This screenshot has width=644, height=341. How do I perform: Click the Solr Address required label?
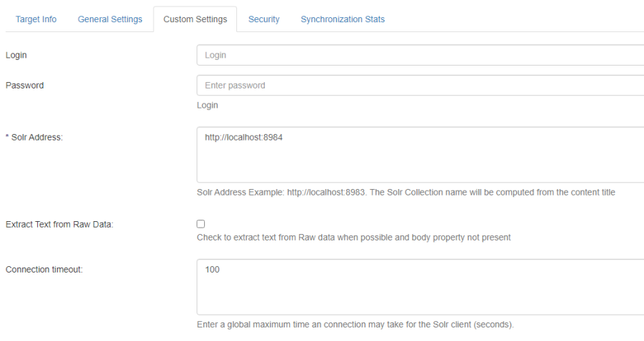click(34, 137)
